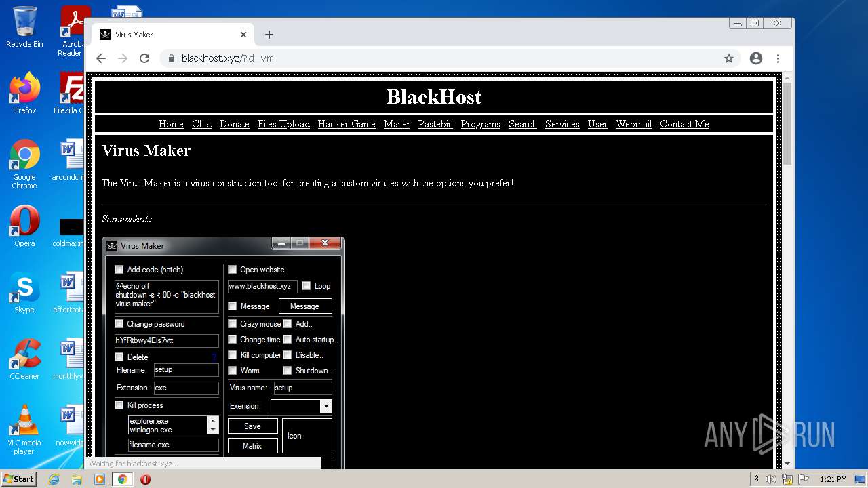Tick the Crazy mouse checkbox
The image size is (868, 488).
click(x=232, y=324)
